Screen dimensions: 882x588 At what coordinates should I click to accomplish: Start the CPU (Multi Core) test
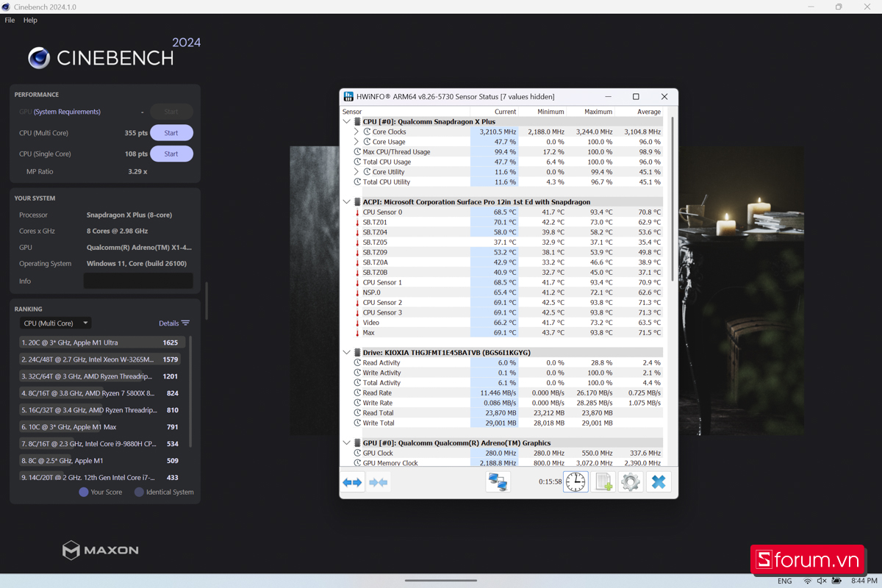[171, 133]
